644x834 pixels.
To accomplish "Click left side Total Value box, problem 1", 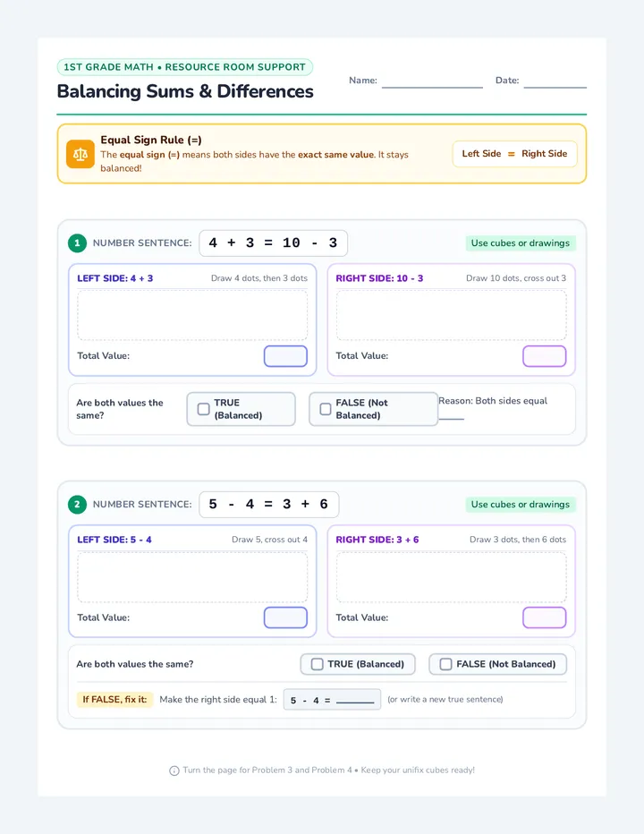I will coord(285,356).
